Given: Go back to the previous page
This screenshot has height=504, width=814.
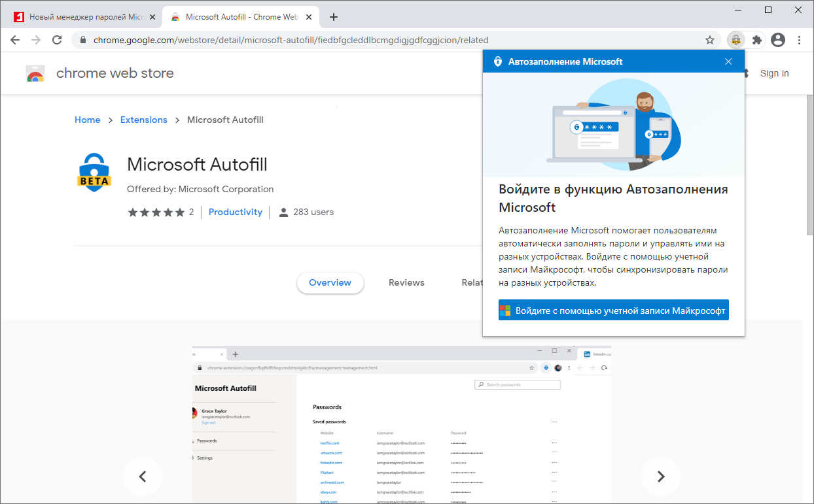Looking at the screenshot, I should 15,40.
